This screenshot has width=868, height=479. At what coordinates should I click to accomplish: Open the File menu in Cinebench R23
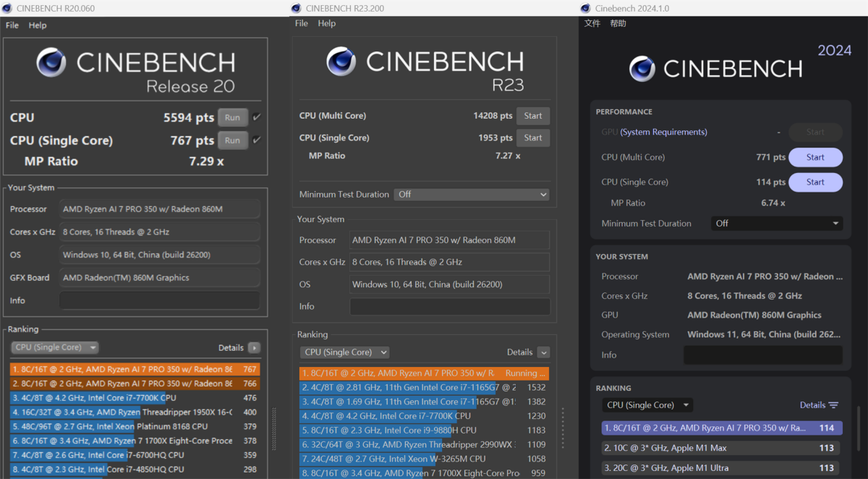pyautogui.click(x=302, y=23)
